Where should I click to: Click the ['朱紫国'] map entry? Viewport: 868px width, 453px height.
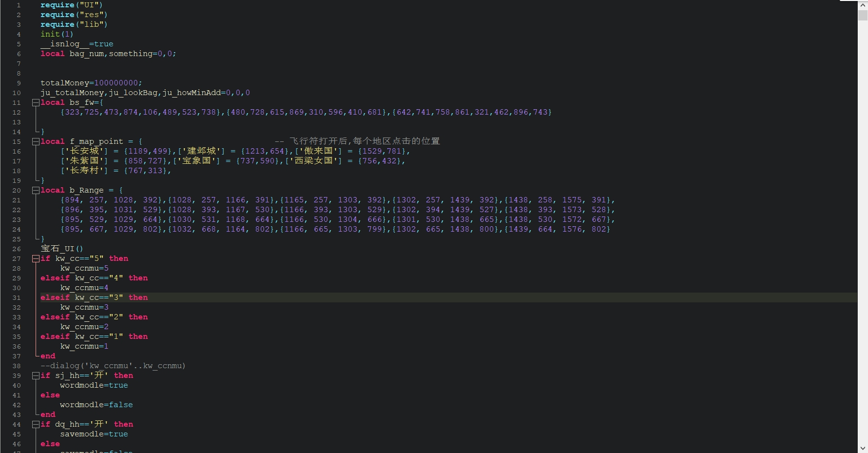114,161
